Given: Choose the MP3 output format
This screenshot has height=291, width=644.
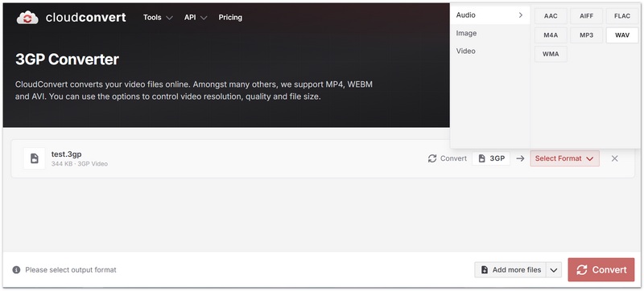Looking at the screenshot, I should pos(587,35).
